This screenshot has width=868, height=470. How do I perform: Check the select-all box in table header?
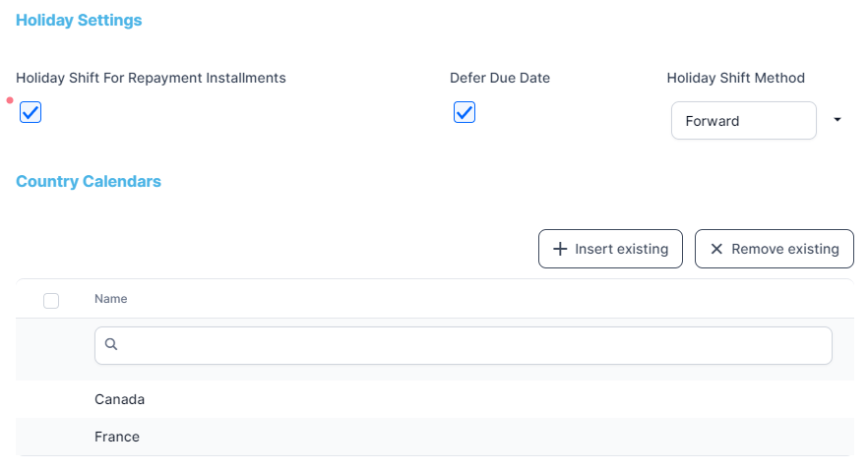click(x=51, y=301)
